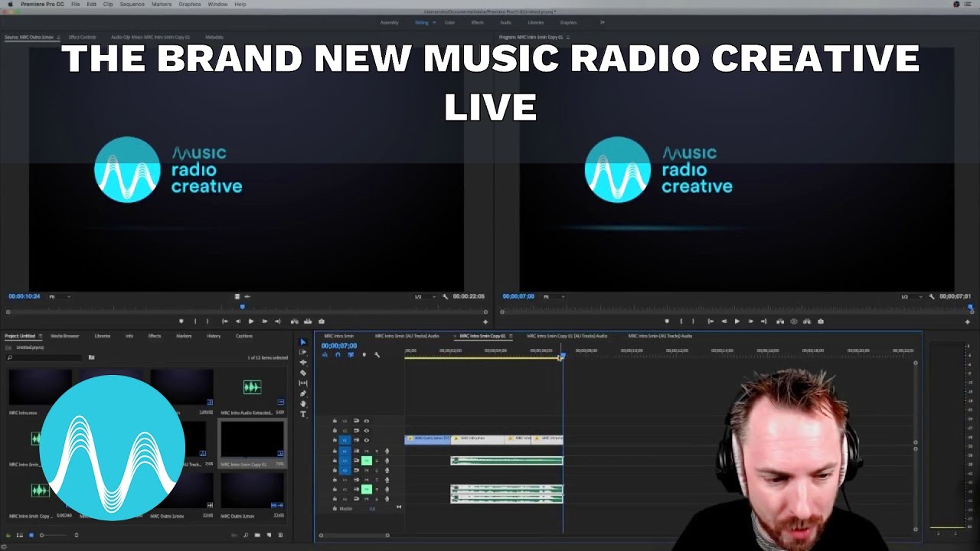980x551 pixels.
Task: Select the Slip tool
Action: [x=303, y=383]
